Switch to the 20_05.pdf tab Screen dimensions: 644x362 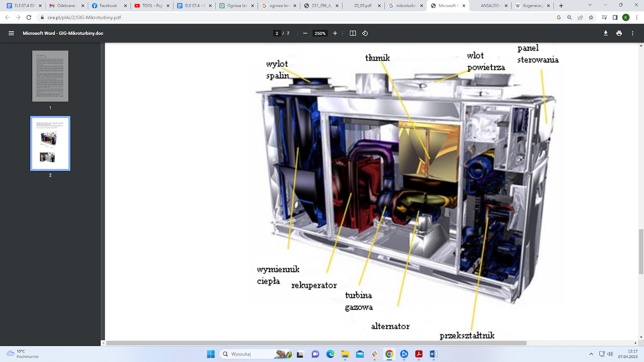[x=362, y=6]
